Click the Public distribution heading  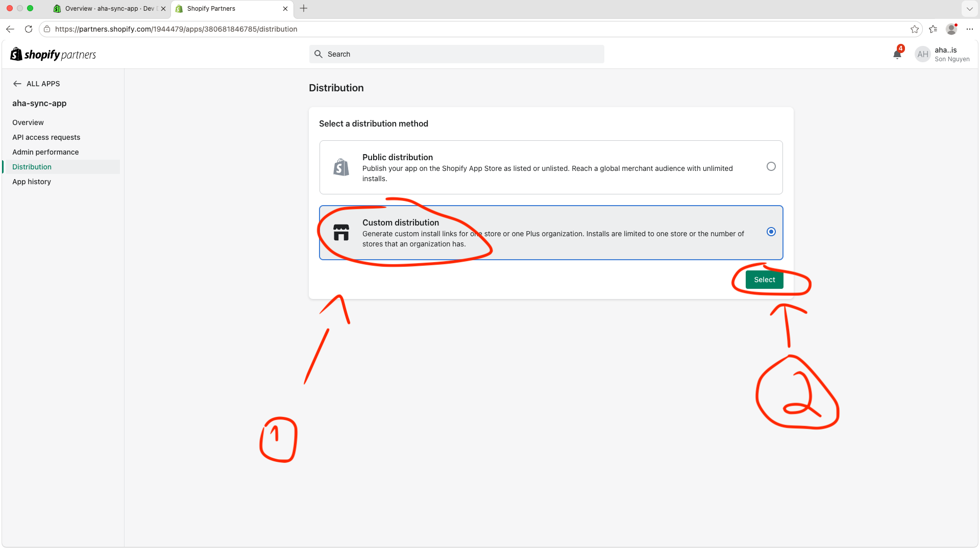(x=398, y=157)
